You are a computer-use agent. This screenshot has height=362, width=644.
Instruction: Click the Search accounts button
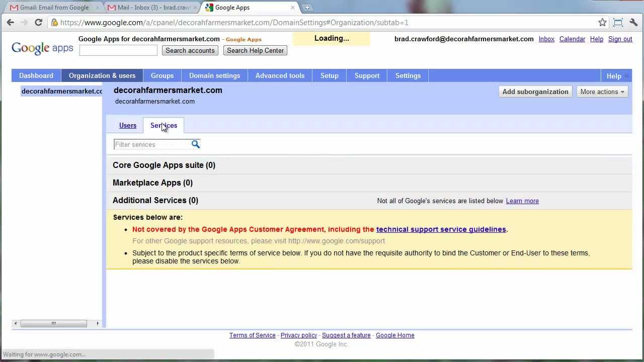click(x=190, y=50)
